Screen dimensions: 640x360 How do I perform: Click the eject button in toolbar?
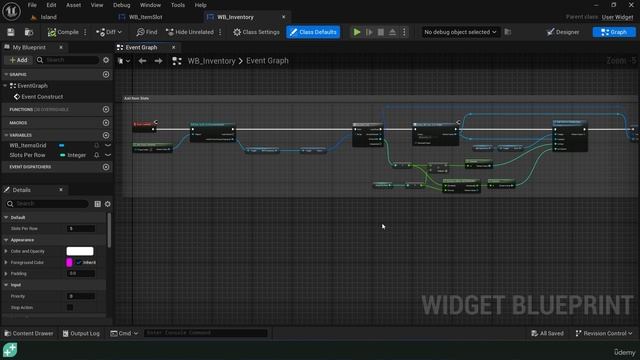pyautogui.click(x=392, y=32)
